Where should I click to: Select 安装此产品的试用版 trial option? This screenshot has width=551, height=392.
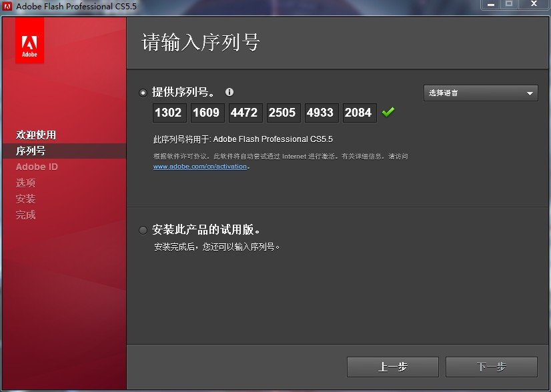[143, 229]
